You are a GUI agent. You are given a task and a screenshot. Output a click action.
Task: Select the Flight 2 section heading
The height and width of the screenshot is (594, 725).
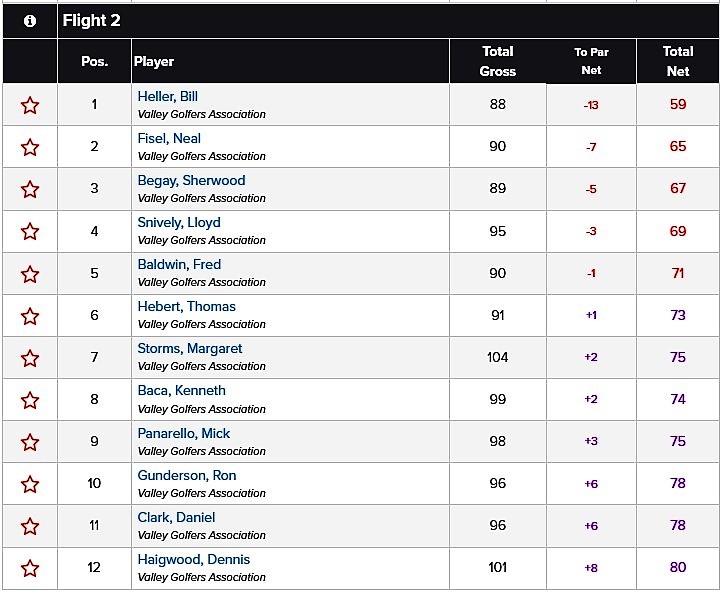[x=92, y=20]
